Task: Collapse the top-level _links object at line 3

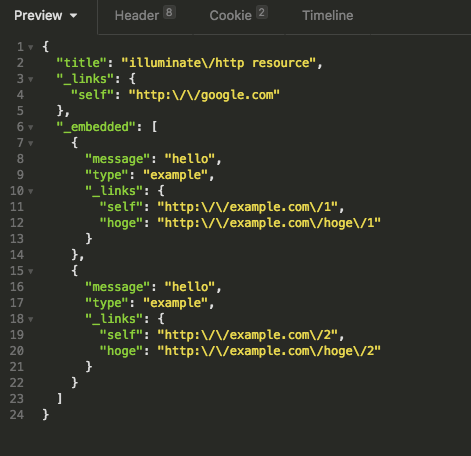Action: coord(31,79)
